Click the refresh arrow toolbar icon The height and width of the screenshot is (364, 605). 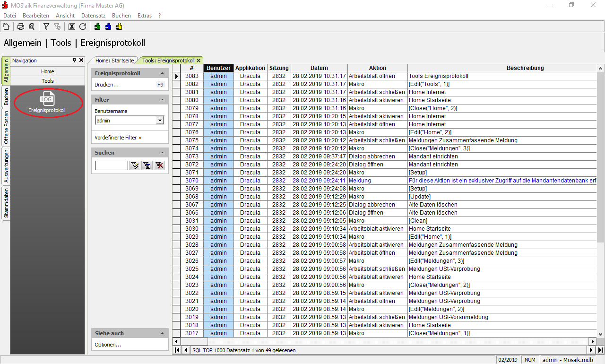[83, 26]
